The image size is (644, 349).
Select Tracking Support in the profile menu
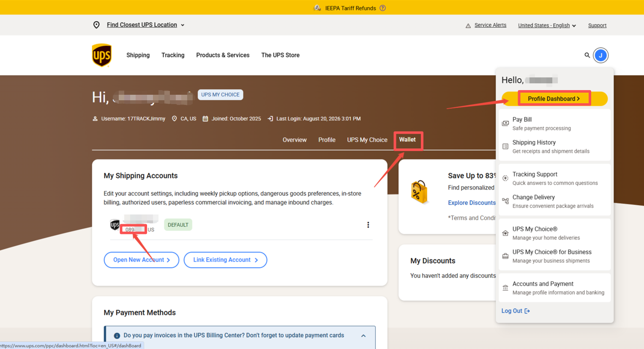coord(554,178)
